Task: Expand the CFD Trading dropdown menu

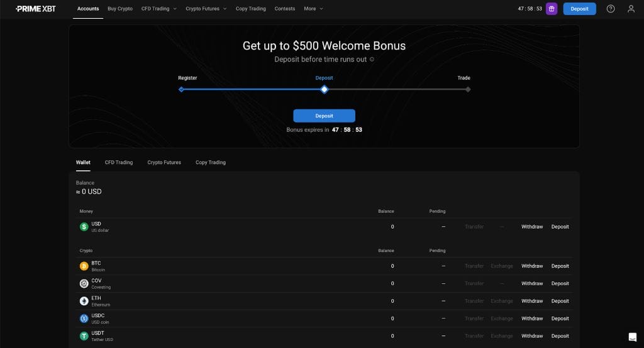Action: click(158, 9)
